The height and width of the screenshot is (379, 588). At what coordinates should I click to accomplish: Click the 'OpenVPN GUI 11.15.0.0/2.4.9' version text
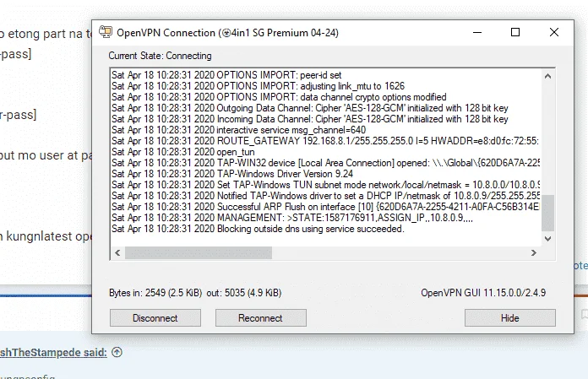click(483, 293)
